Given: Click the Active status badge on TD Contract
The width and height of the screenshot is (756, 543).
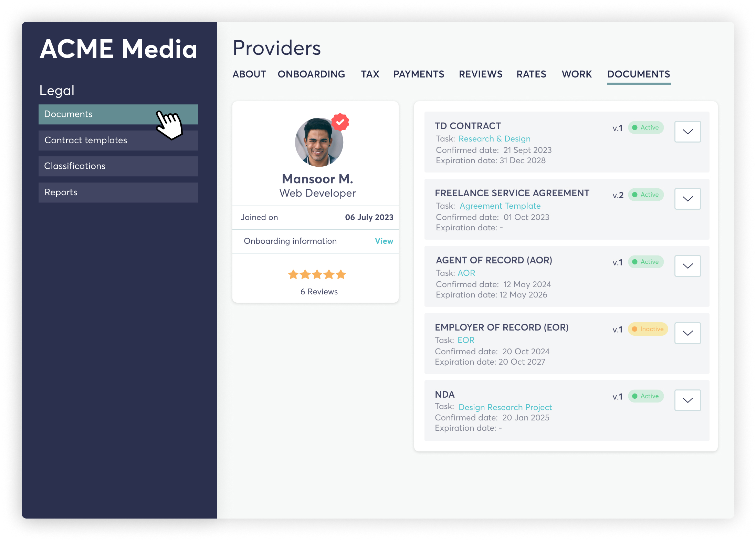Looking at the screenshot, I should (x=645, y=127).
